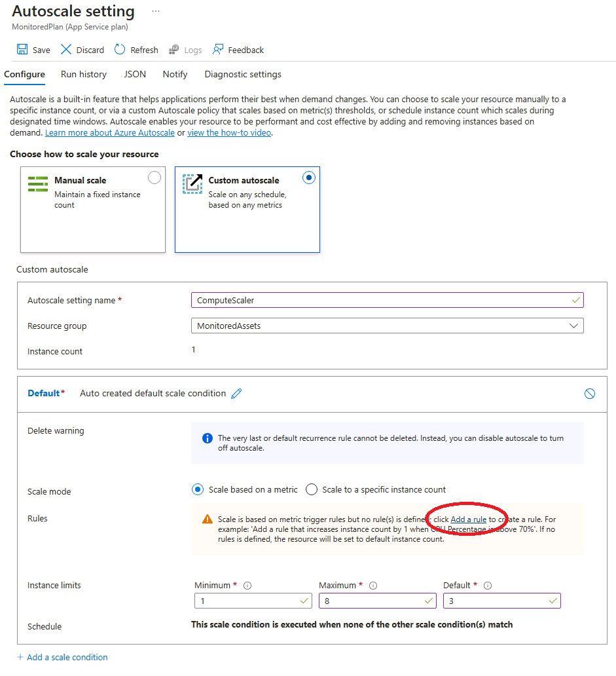Click the Discard button label
The width and height of the screenshot is (616, 676).
[x=90, y=50]
